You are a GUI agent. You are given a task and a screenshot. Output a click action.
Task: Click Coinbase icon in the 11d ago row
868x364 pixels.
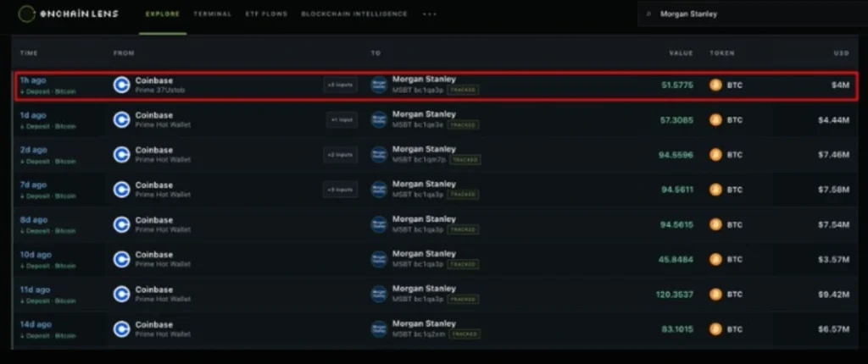tap(121, 295)
